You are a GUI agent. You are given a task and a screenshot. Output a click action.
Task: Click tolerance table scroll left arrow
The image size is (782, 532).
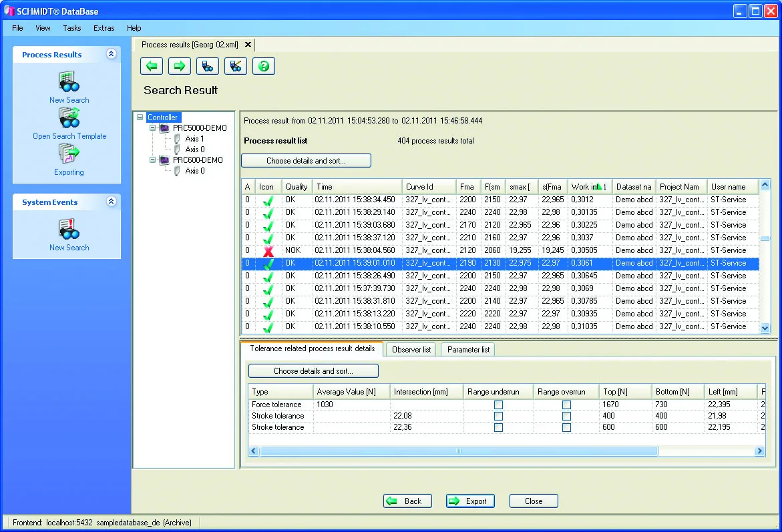coord(253,451)
